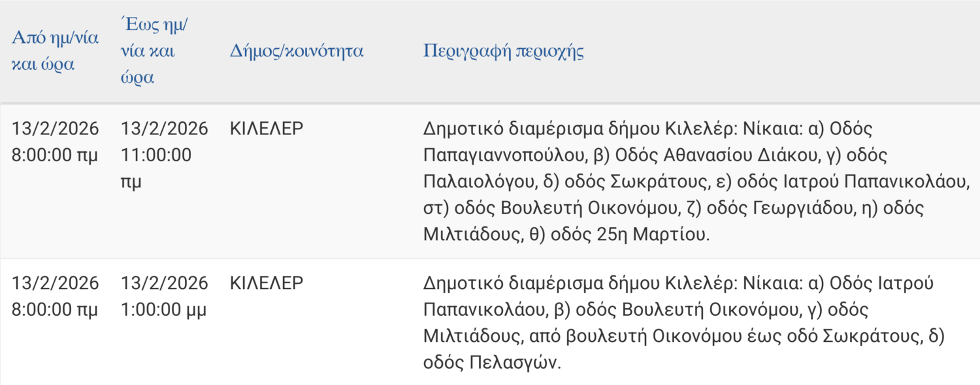Select the 1:00:00 μμ end time cell
The image size is (980, 385).
[x=164, y=310]
